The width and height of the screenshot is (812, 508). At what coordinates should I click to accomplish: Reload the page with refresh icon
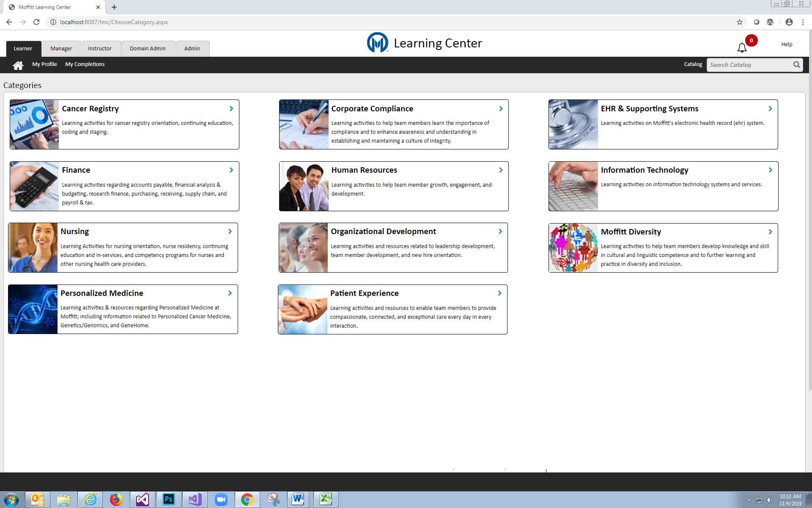(36, 22)
